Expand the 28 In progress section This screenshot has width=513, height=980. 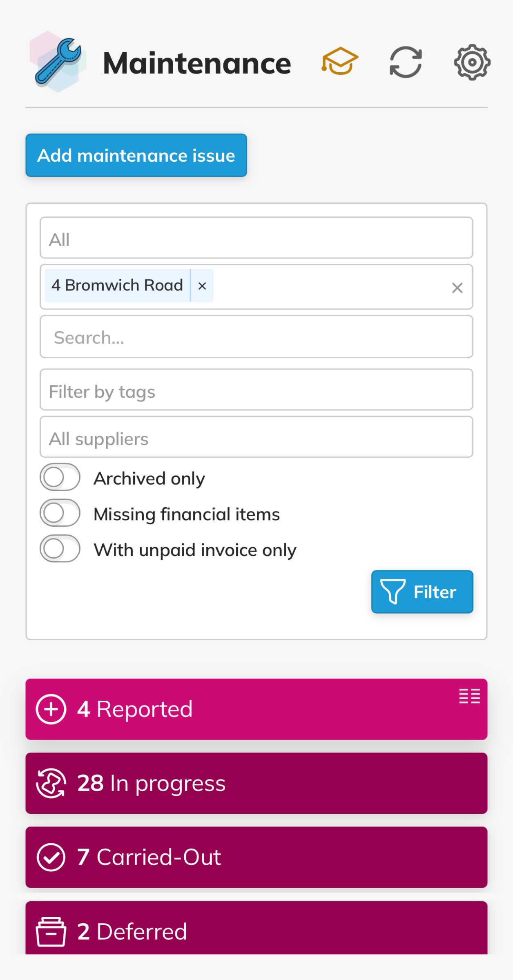coord(256,783)
